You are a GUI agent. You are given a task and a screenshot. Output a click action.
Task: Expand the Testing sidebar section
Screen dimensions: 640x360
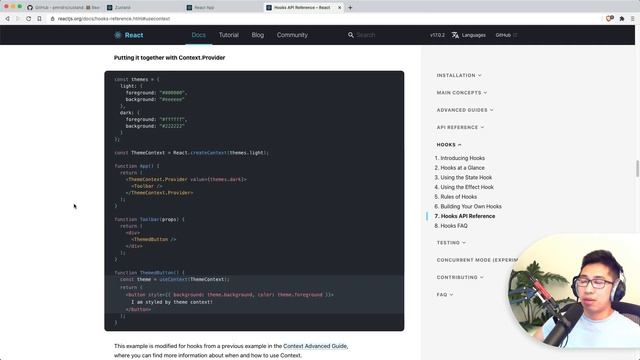451,243
